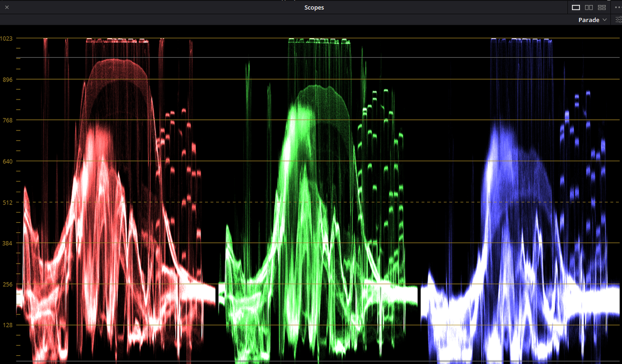Click the Scopes panel title
The width and height of the screenshot is (622, 364).
pyautogui.click(x=314, y=7)
